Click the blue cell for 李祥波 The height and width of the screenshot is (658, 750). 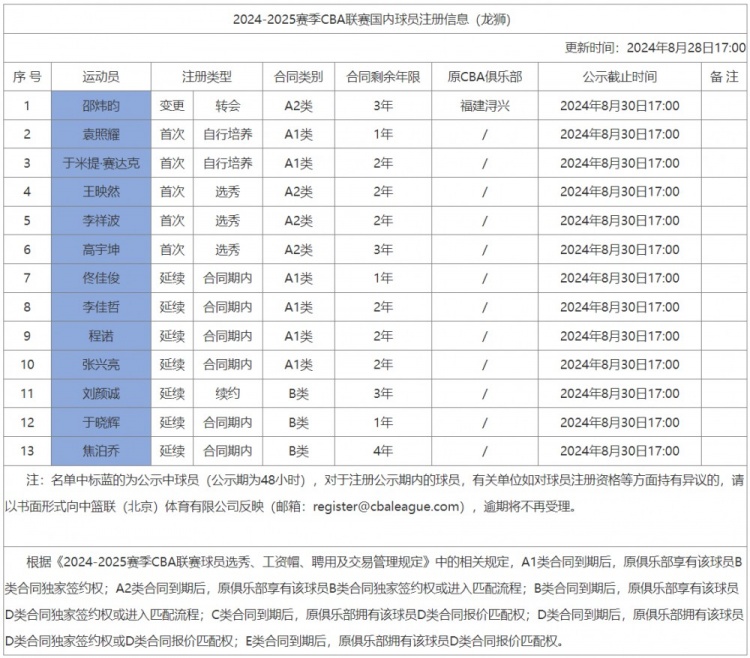(x=101, y=221)
